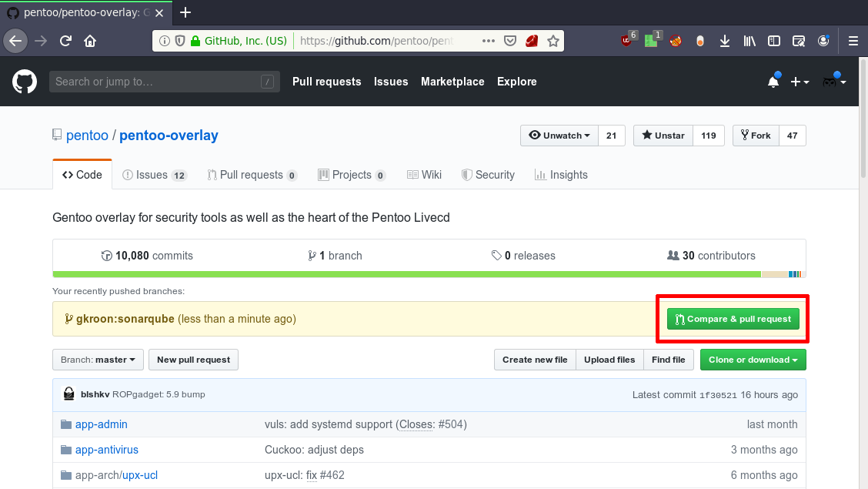Switch to the Insights tab
The image size is (868, 489).
click(561, 175)
